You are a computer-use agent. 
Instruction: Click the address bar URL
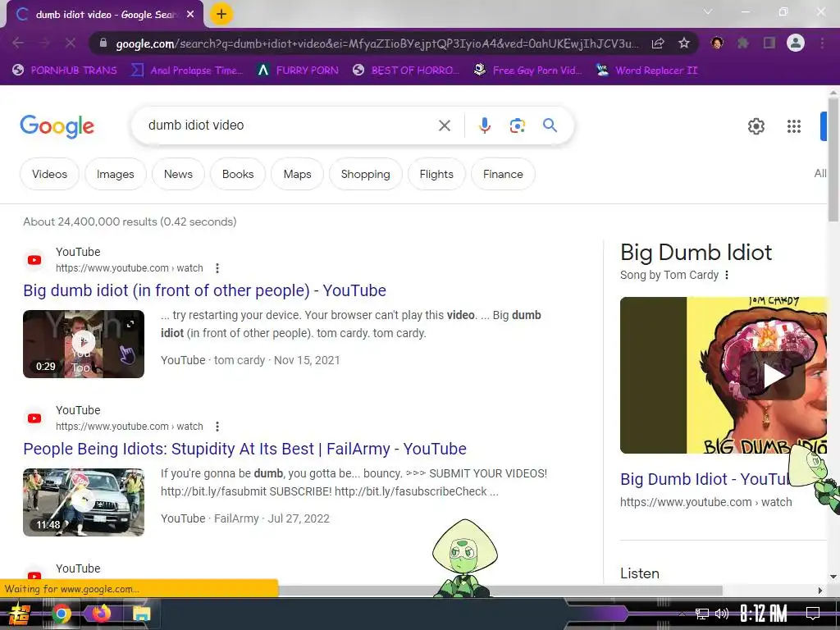pos(377,43)
